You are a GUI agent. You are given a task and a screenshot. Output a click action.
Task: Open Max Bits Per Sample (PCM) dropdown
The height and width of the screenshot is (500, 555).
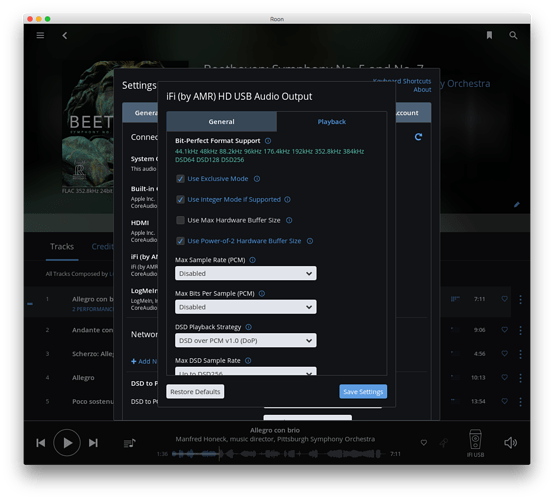[x=246, y=307]
